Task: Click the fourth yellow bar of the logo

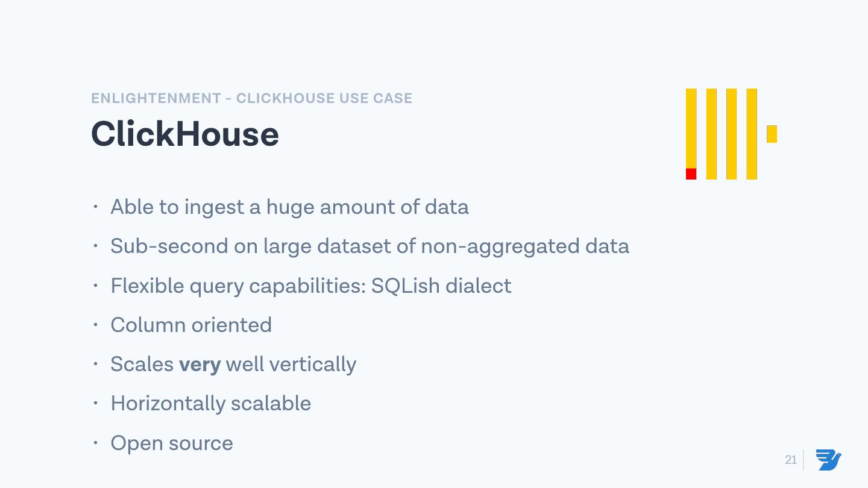Action: pos(752,134)
